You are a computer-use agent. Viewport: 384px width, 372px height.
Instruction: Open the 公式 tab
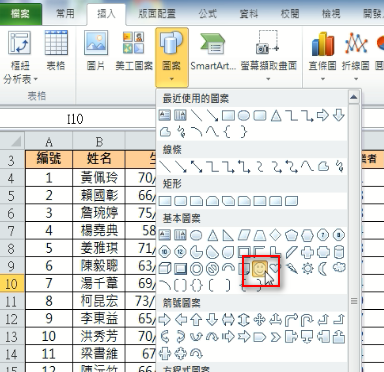tap(208, 14)
